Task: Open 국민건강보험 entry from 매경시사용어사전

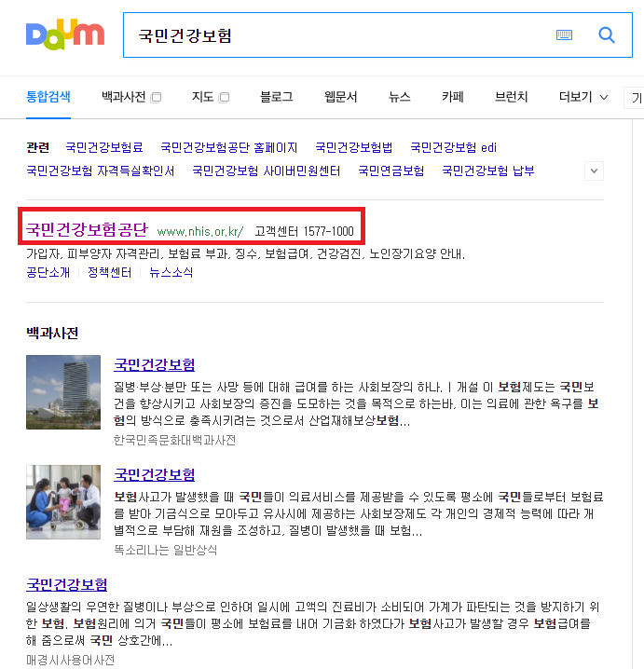Action: pyautogui.click(x=66, y=584)
